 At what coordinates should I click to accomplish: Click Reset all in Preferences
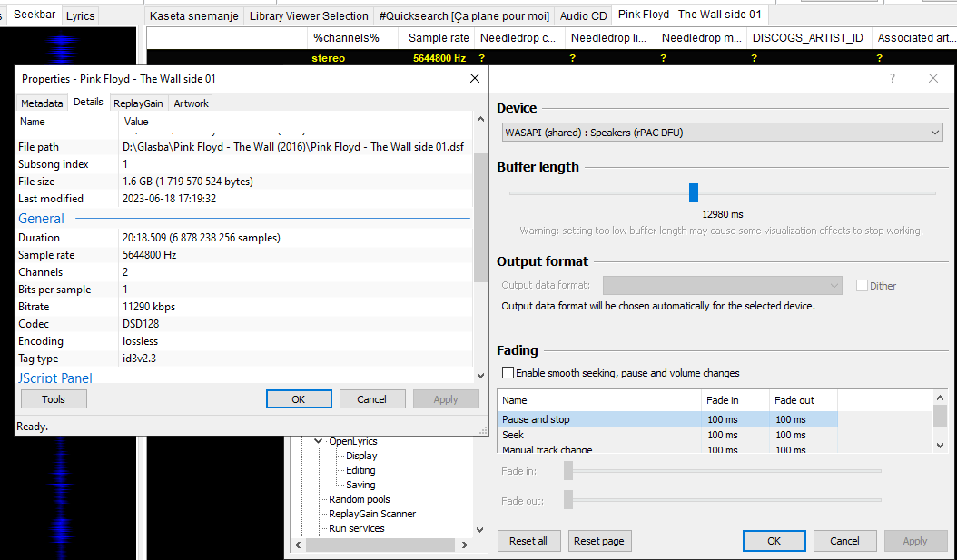click(x=528, y=540)
